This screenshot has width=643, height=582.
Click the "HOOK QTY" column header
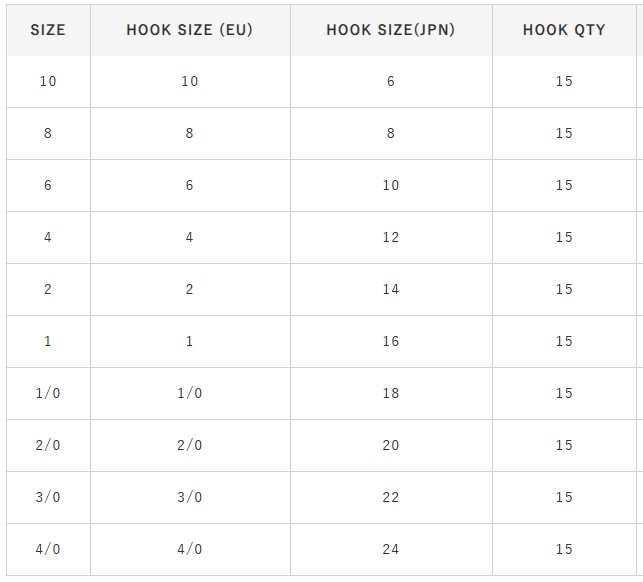(564, 30)
